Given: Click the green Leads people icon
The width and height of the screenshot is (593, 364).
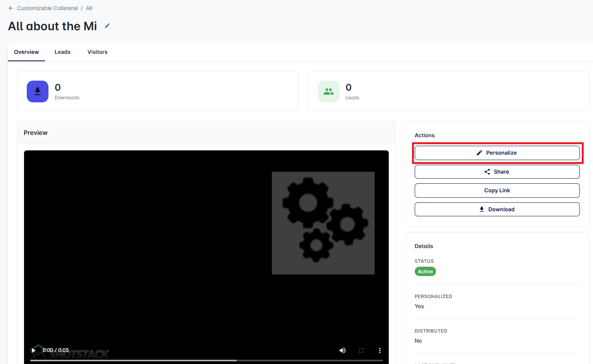Looking at the screenshot, I should pos(328,91).
